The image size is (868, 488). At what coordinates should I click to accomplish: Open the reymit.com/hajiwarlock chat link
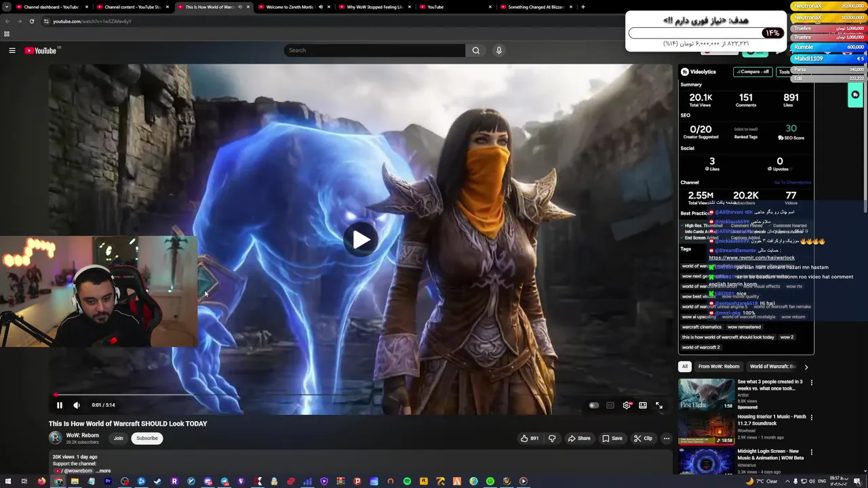pos(751,258)
